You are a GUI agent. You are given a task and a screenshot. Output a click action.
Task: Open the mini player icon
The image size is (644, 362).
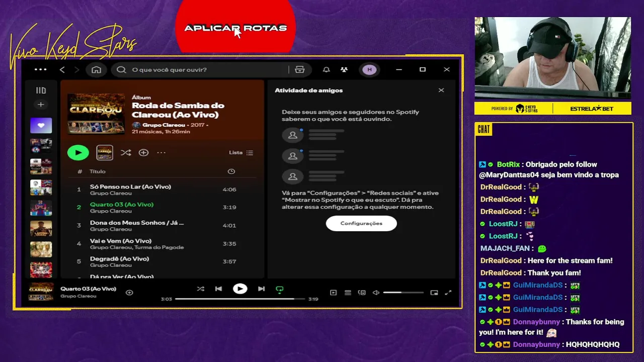tap(434, 292)
